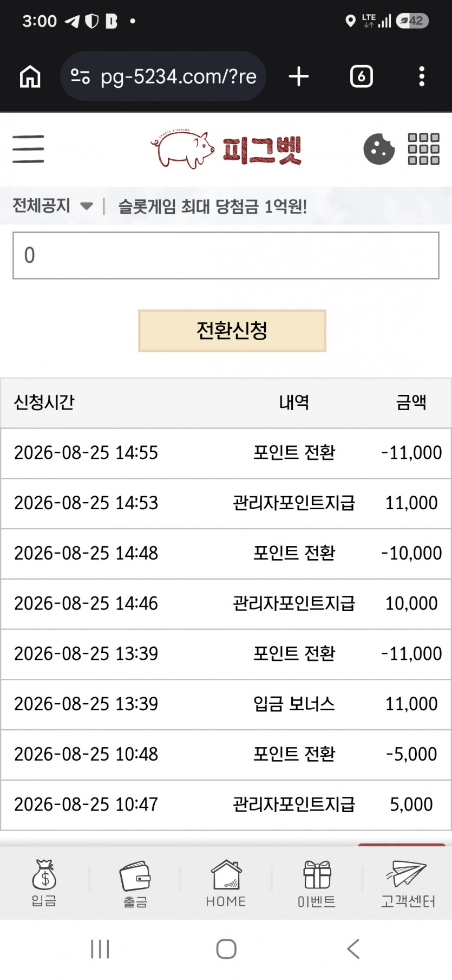Image resolution: width=452 pixels, height=980 pixels.
Task: Open 고객센터 paper plane icon
Action: pos(408,883)
